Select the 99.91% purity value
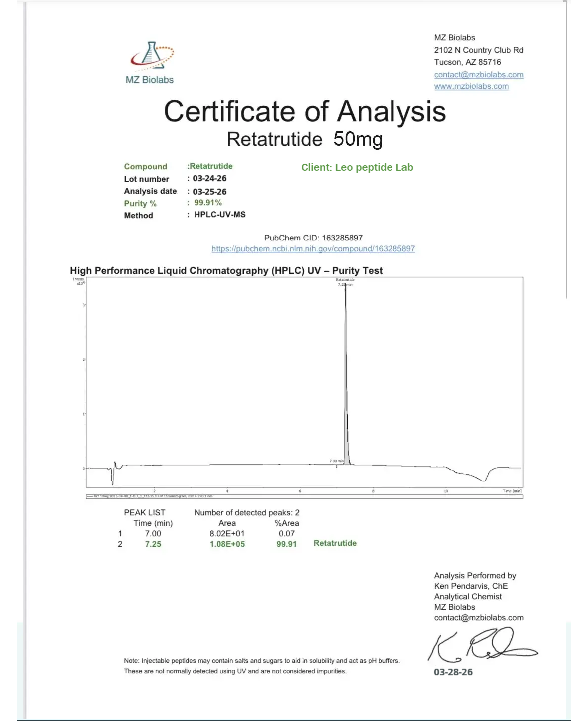The height and width of the screenshot is (721, 588). coord(208,203)
